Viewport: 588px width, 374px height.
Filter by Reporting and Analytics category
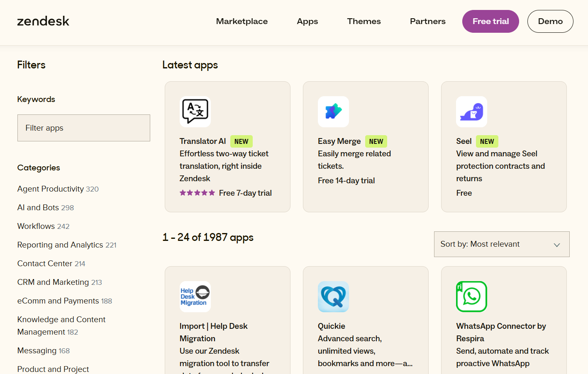point(67,245)
